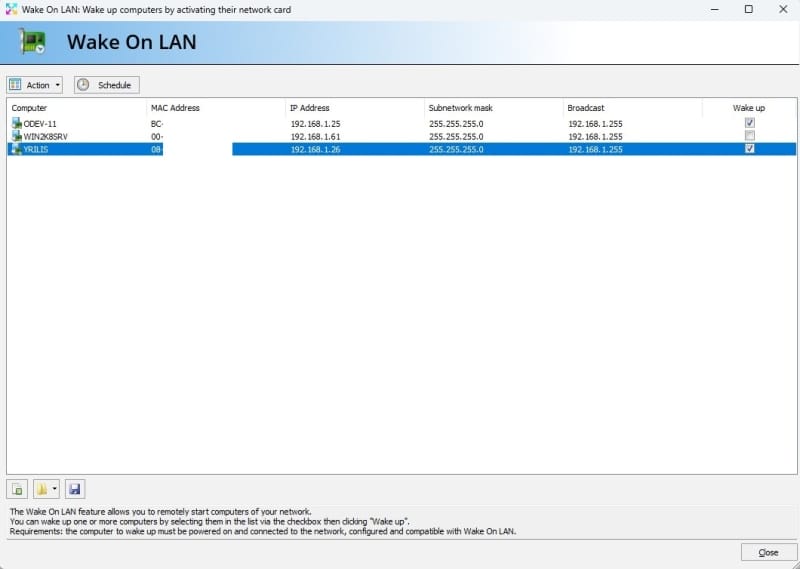Viewport: 800px width, 569px height.
Task: Click the Broadcast column header
Action: (586, 108)
